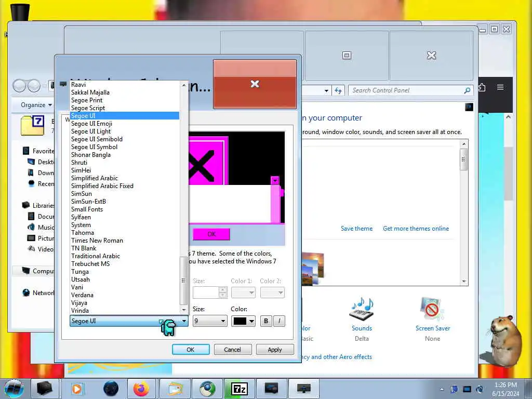Viewport: 532px width, 399px height.
Task: Choose Simplified Arabic font
Action: (125, 178)
